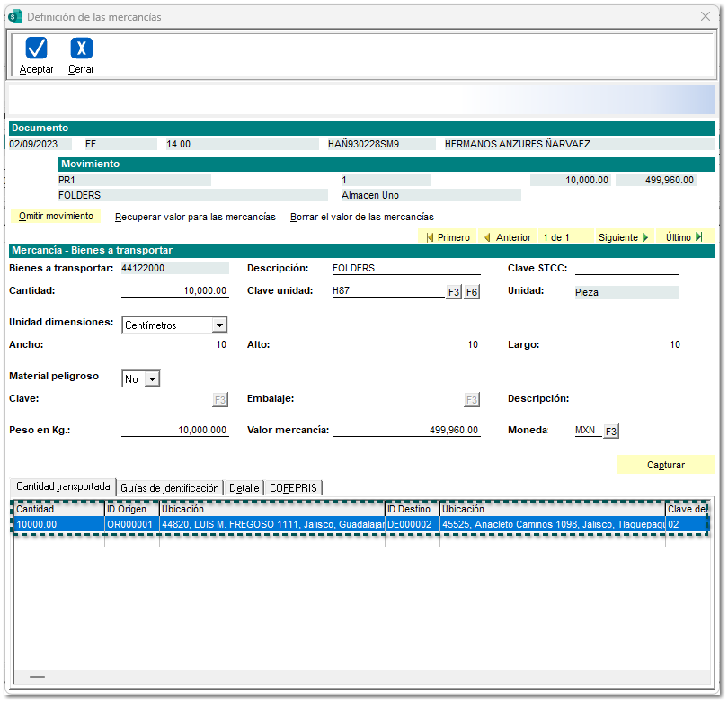This screenshot has height=703, width=728.
Task: Open Unidad dimensiones dropdown
Action: coord(219,325)
